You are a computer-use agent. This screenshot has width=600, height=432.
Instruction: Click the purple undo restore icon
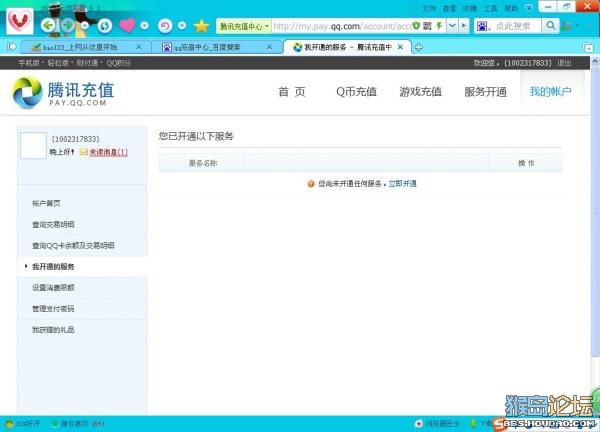[x=165, y=26]
